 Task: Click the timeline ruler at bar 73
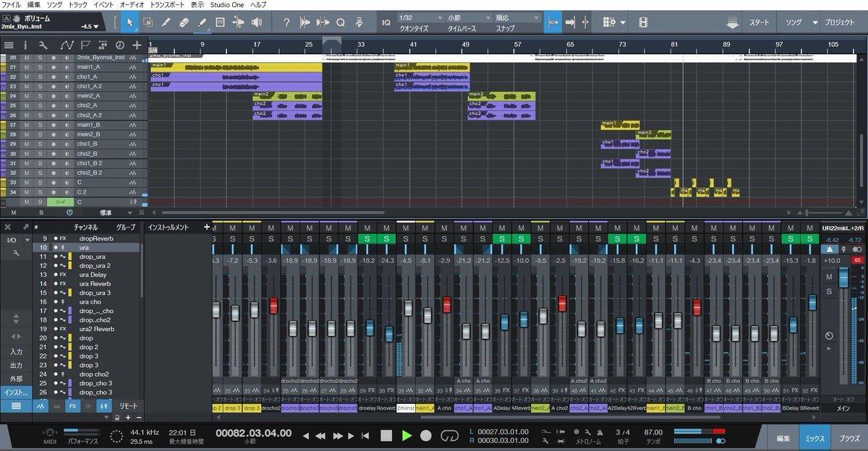point(622,44)
